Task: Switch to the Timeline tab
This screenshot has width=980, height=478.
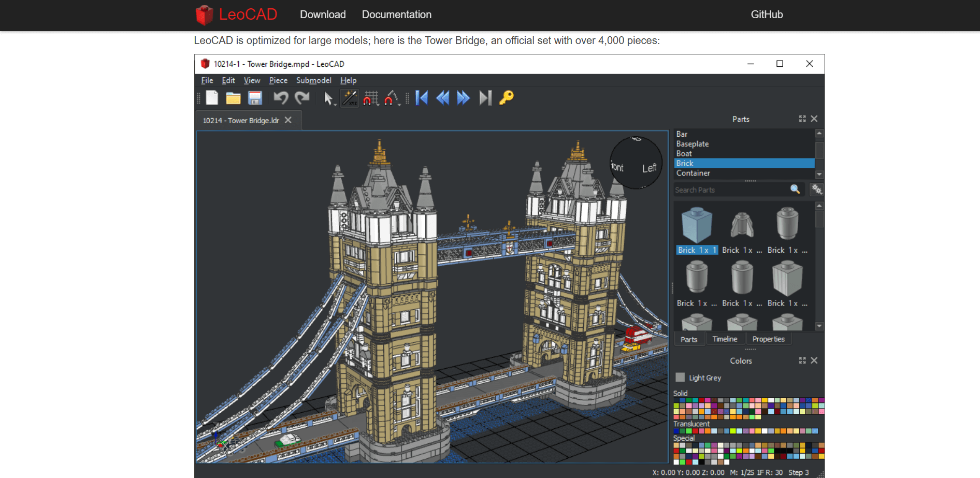Action: [x=725, y=339]
